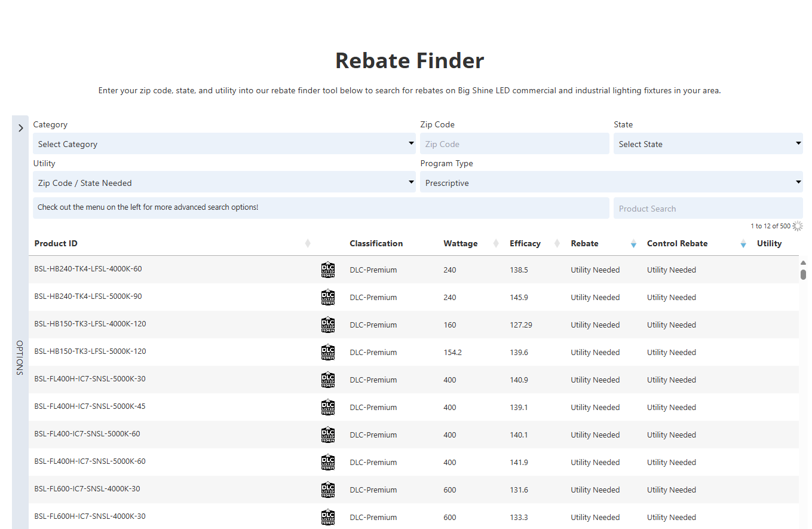Click efficacy value 133.3

(519, 518)
